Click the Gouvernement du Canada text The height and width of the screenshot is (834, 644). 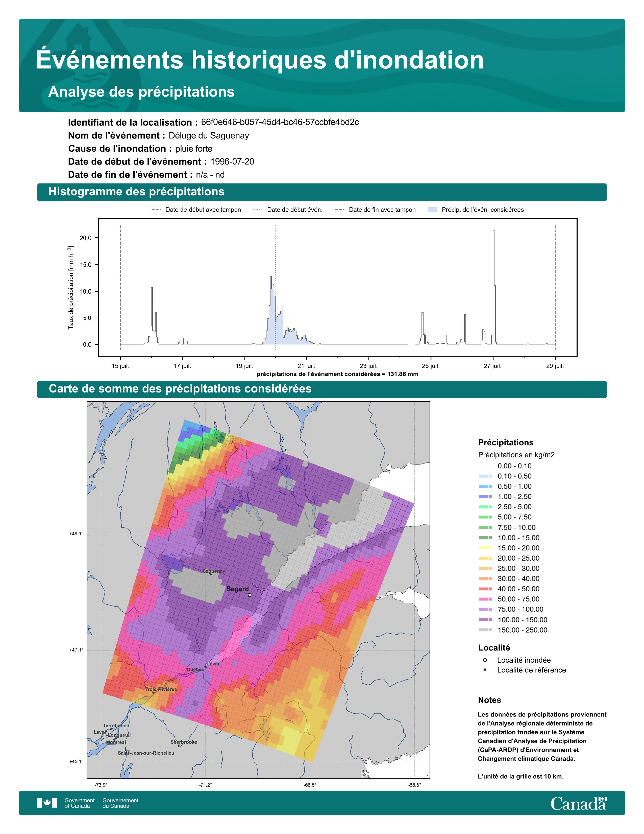click(120, 803)
